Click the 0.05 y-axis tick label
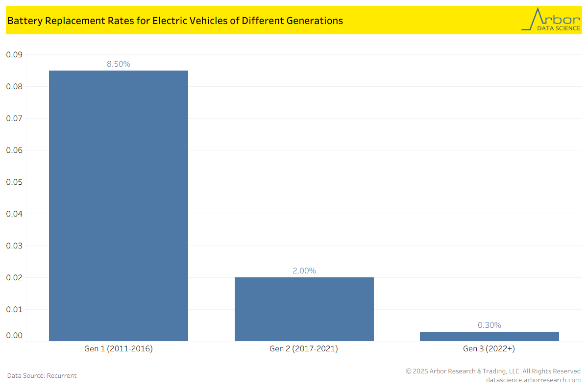588x392 pixels. point(14,182)
